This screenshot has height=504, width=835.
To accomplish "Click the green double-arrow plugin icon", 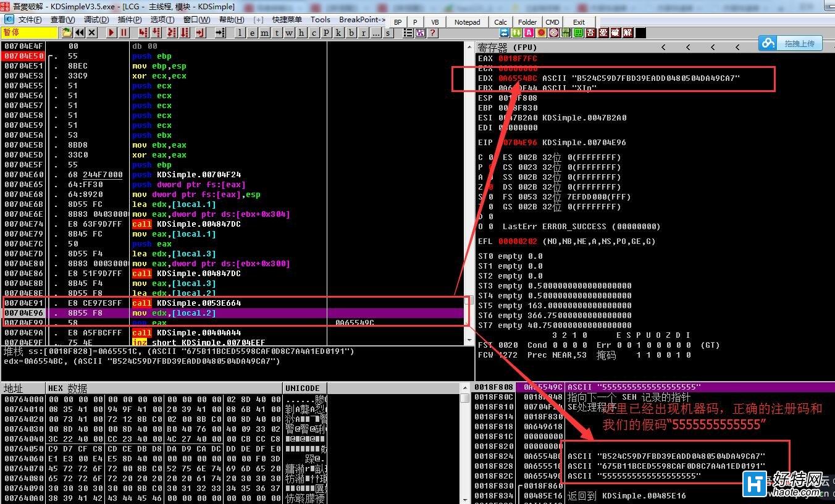I will pos(517,33).
